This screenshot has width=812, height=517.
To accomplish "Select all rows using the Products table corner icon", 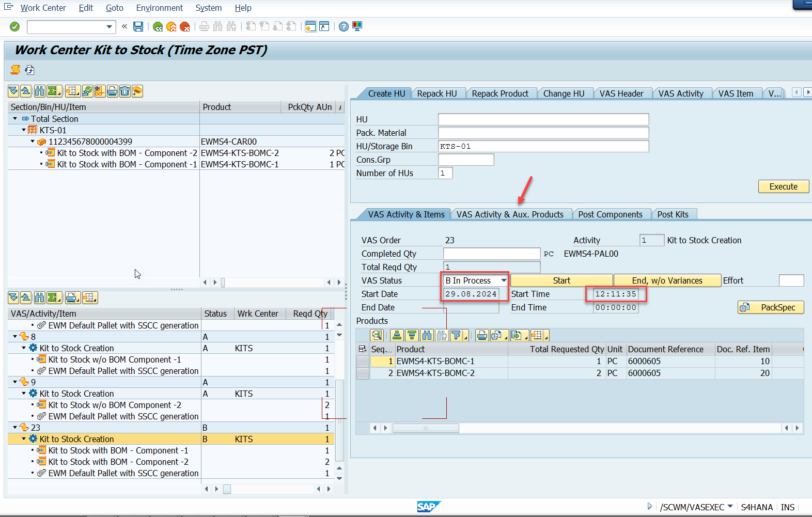I will tap(363, 349).
